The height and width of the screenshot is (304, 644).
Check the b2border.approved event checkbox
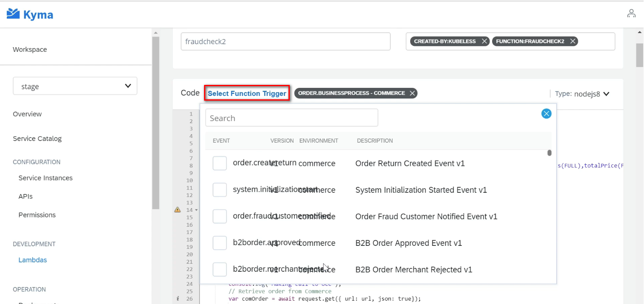click(x=220, y=243)
